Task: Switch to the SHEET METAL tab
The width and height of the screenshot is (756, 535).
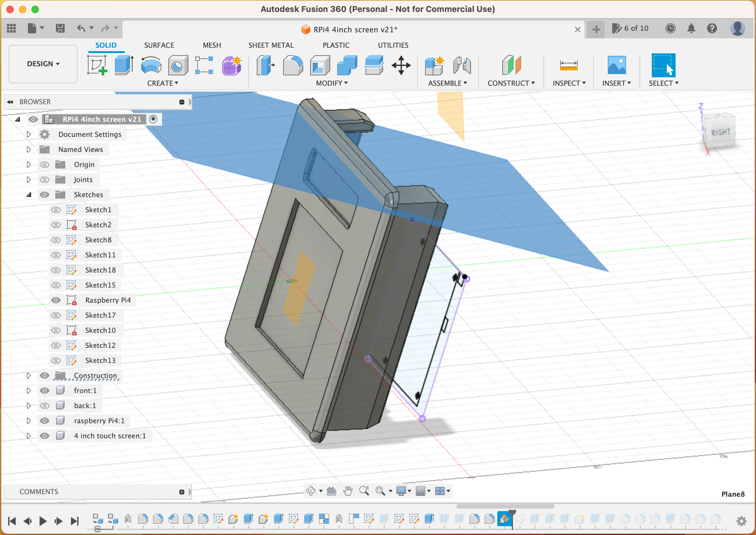Action: 271,45
